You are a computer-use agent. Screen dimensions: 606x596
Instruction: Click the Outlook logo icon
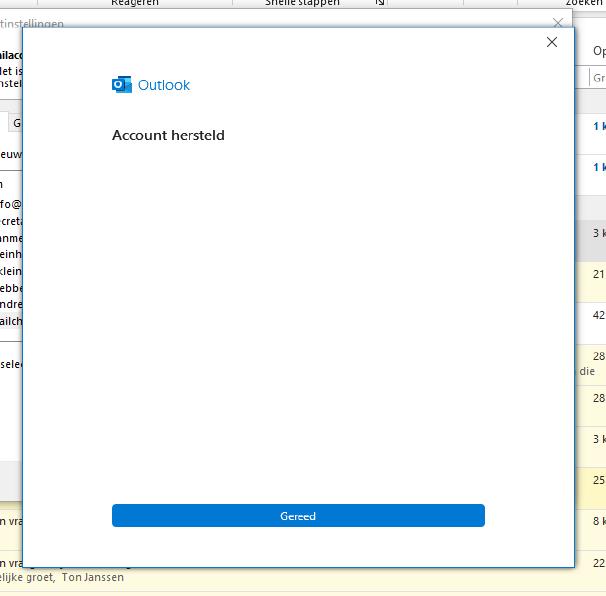click(x=122, y=85)
